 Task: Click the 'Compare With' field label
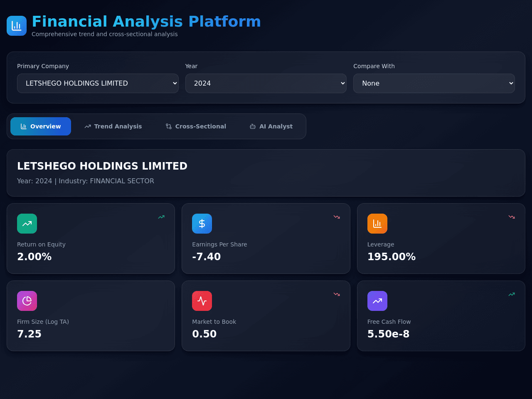pyautogui.click(x=374, y=66)
